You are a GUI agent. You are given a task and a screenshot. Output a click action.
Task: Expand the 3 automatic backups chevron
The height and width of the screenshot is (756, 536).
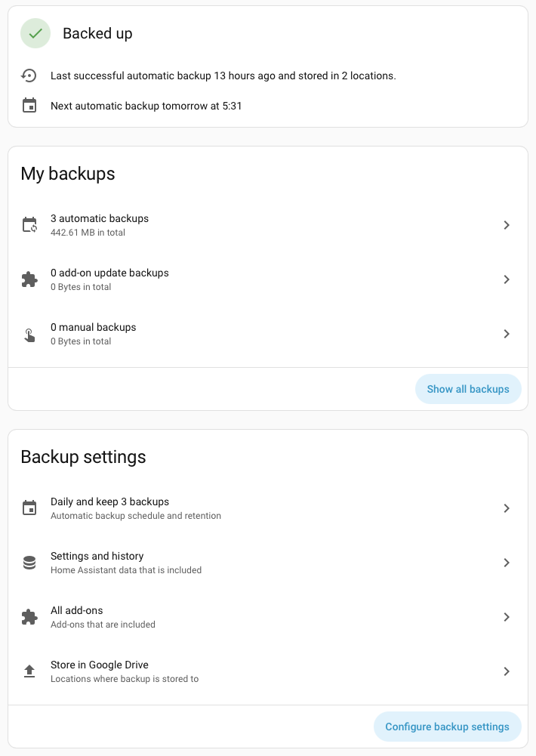click(507, 225)
